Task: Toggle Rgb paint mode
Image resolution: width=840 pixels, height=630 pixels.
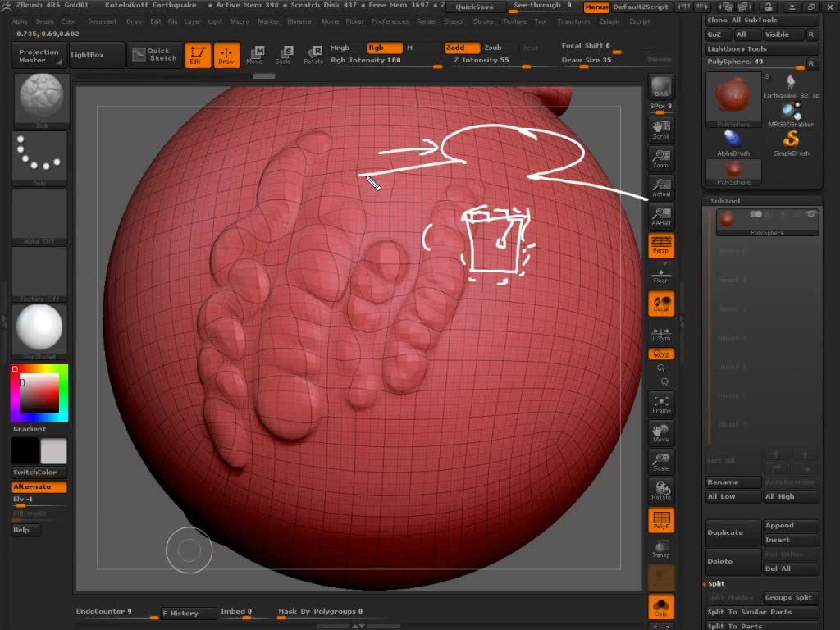Action: pos(384,48)
